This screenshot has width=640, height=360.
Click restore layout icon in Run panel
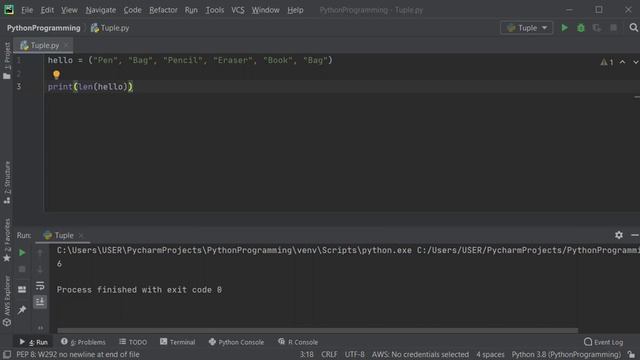(22, 289)
